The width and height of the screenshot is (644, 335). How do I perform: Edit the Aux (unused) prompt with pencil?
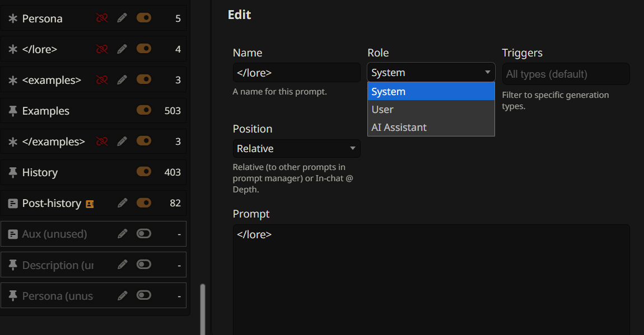click(122, 234)
